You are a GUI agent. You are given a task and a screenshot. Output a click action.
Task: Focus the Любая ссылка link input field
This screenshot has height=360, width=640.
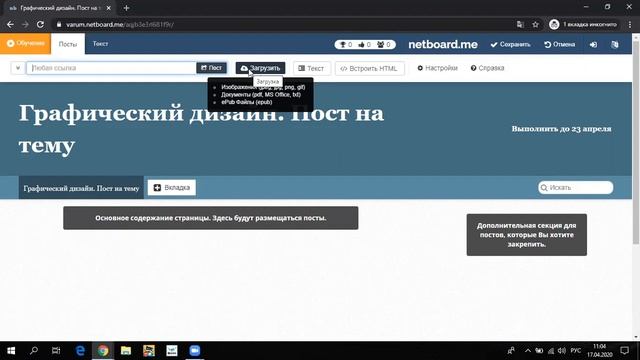coord(111,68)
